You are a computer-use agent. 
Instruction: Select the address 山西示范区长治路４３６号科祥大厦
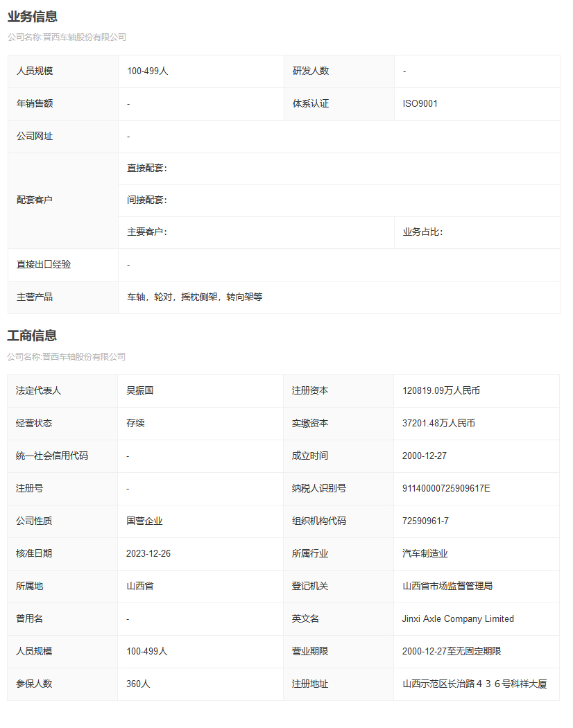tap(474, 684)
